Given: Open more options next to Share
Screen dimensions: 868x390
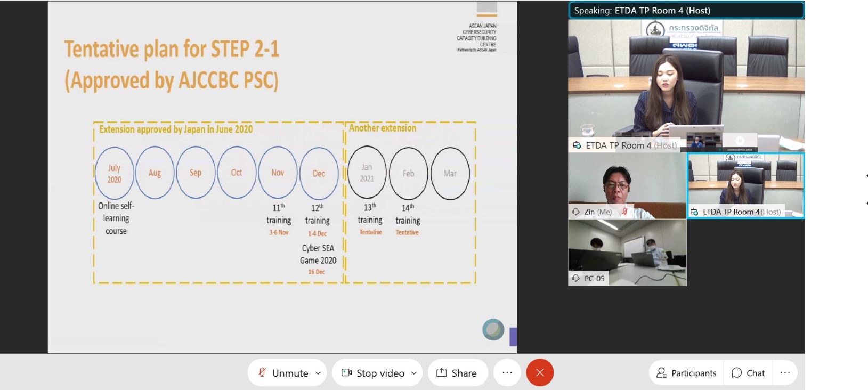Looking at the screenshot, I should (x=507, y=372).
